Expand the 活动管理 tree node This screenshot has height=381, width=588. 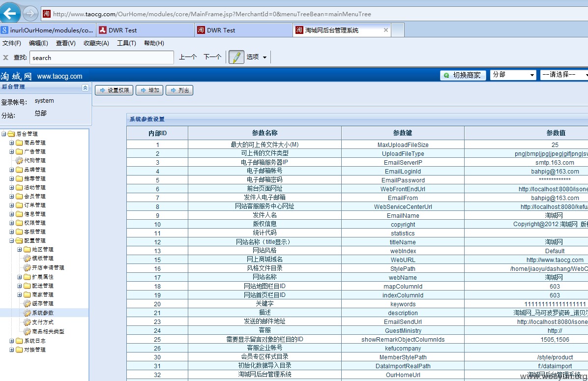point(12,187)
